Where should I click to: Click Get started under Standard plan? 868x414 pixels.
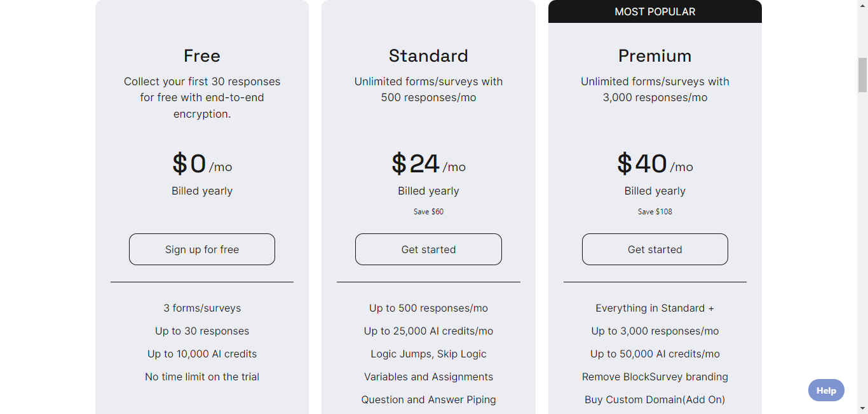tap(428, 249)
